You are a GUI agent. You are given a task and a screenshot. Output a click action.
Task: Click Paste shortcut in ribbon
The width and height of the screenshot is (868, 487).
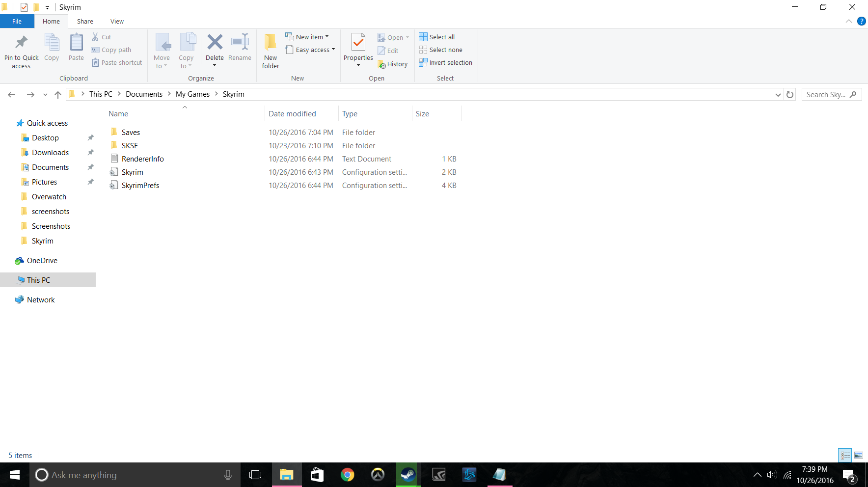pyautogui.click(x=117, y=62)
